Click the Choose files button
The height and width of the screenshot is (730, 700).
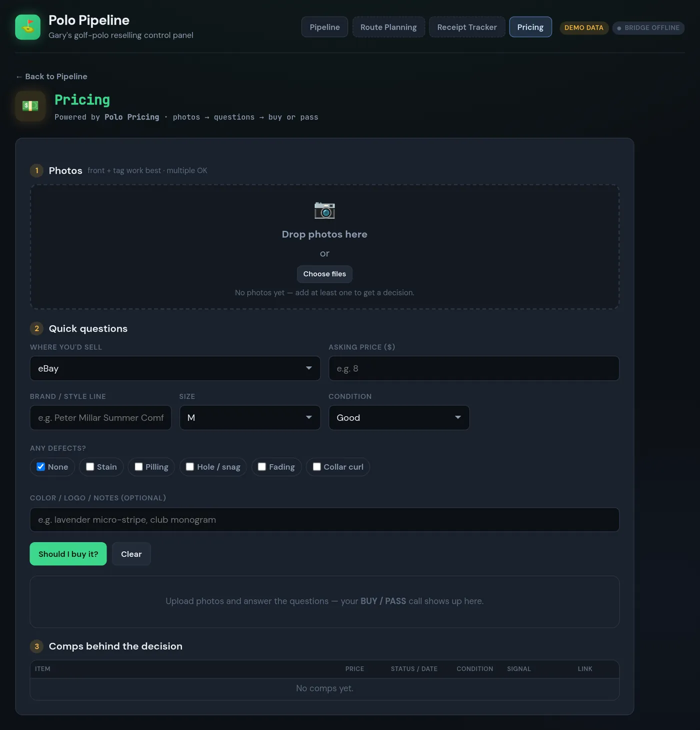(x=324, y=274)
